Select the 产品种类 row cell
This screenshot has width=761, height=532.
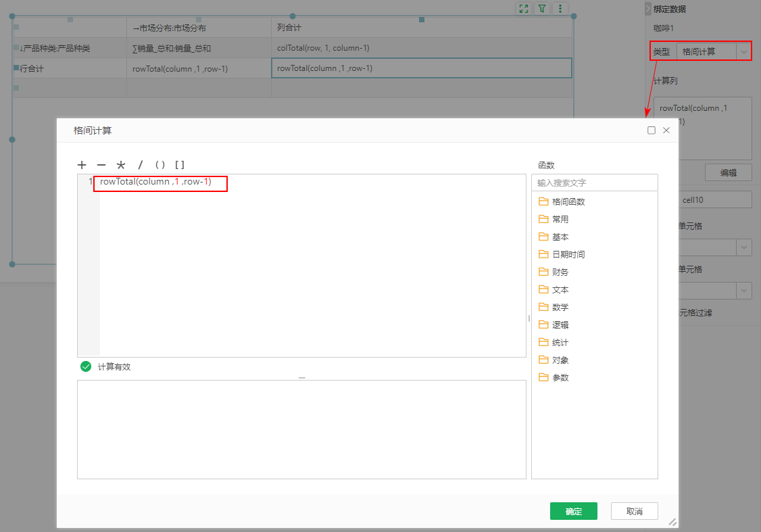pos(70,48)
